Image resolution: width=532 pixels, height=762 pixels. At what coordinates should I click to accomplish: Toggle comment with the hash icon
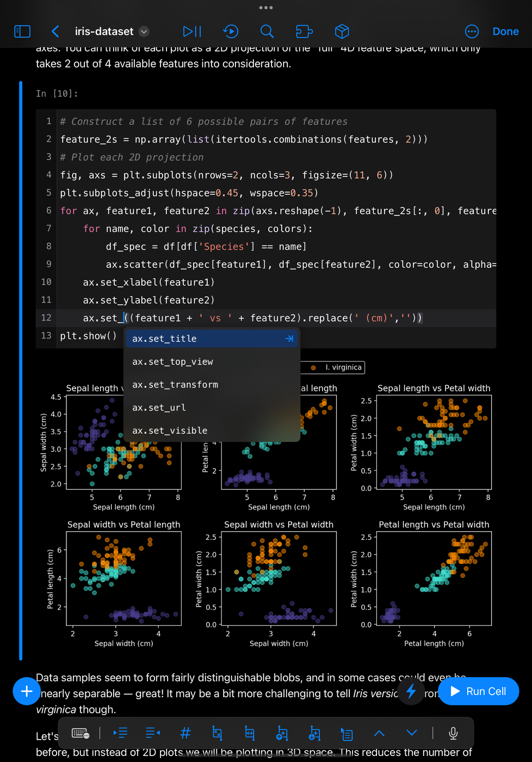185,733
